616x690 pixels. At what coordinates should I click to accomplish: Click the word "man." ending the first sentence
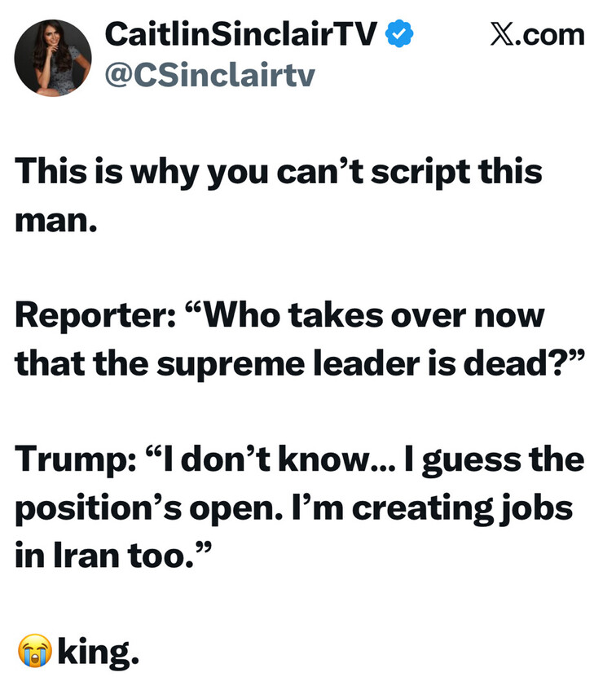57,219
